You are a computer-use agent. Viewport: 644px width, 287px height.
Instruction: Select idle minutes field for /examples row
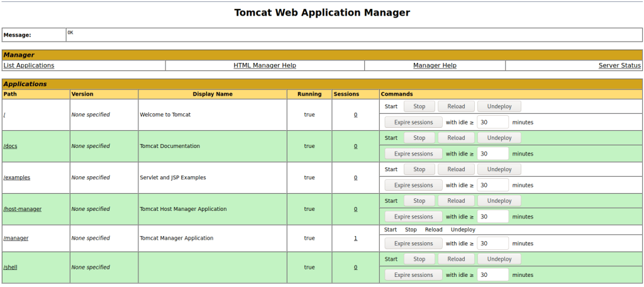(492, 185)
